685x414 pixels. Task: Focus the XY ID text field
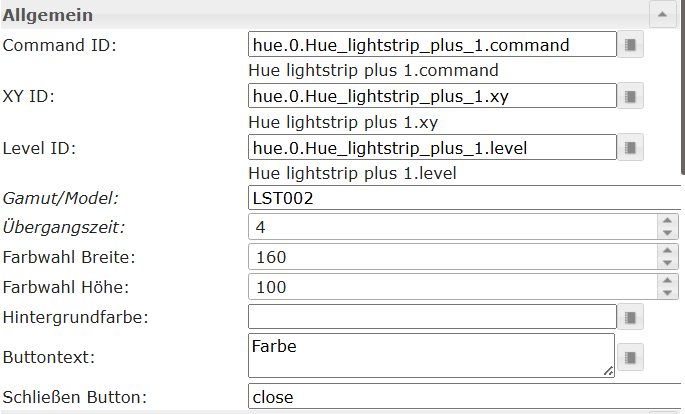coord(431,96)
